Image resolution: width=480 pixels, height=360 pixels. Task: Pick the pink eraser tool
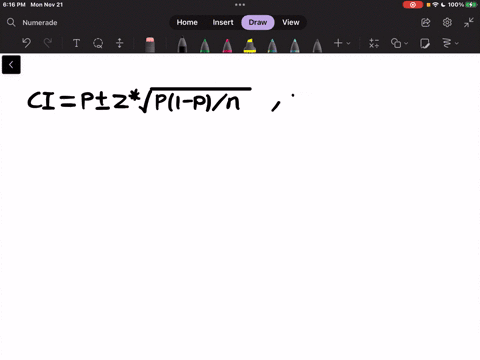click(150, 45)
